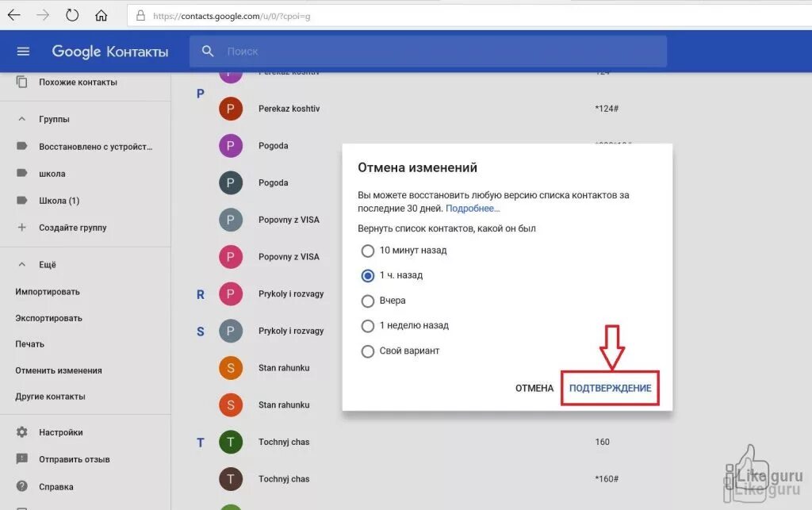Collapse the Группы section chevron
The image size is (812, 510).
[x=21, y=119]
